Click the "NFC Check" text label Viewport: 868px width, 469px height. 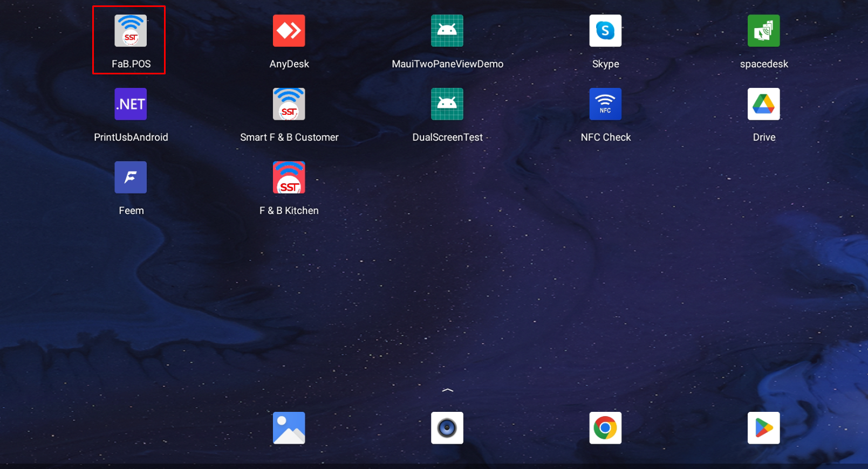pos(605,137)
